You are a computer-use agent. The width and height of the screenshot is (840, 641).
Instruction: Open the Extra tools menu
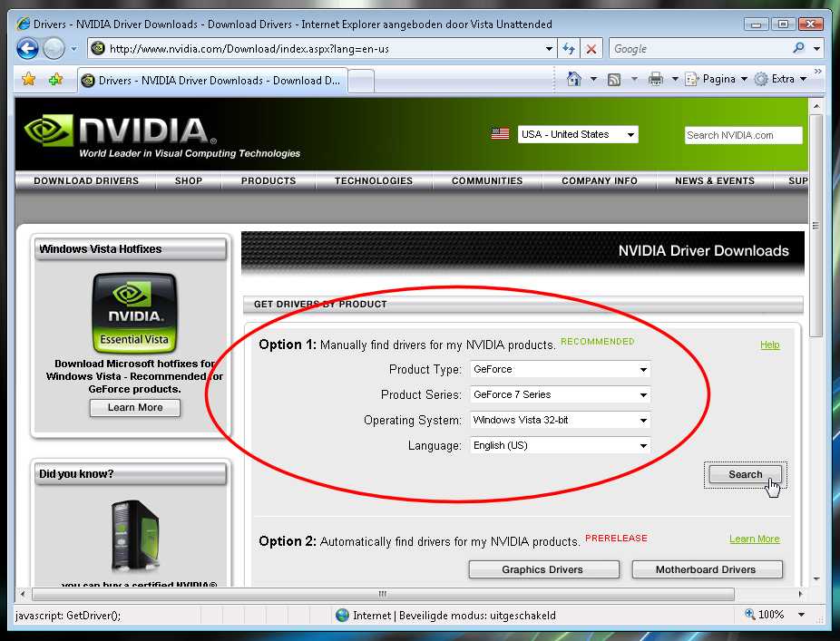pyautogui.click(x=780, y=79)
